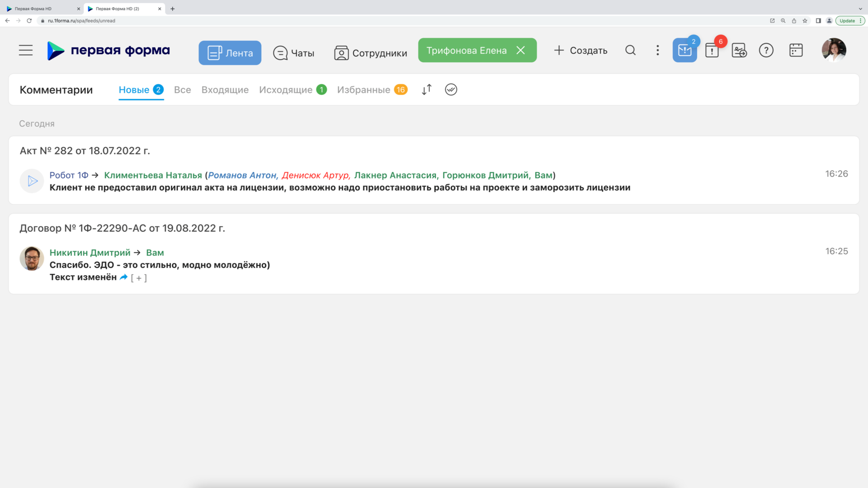
Task: Open the notifications icon with badge 2
Action: pos(684,50)
